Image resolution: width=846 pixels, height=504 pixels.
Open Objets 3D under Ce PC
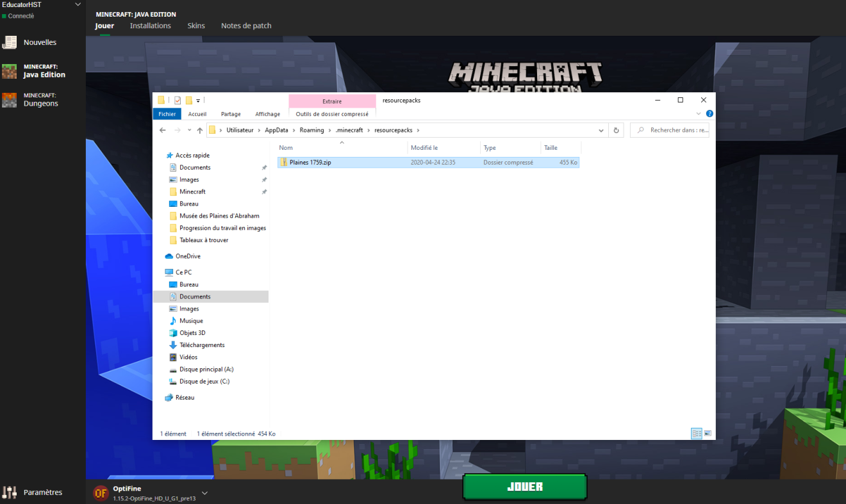pos(192,333)
